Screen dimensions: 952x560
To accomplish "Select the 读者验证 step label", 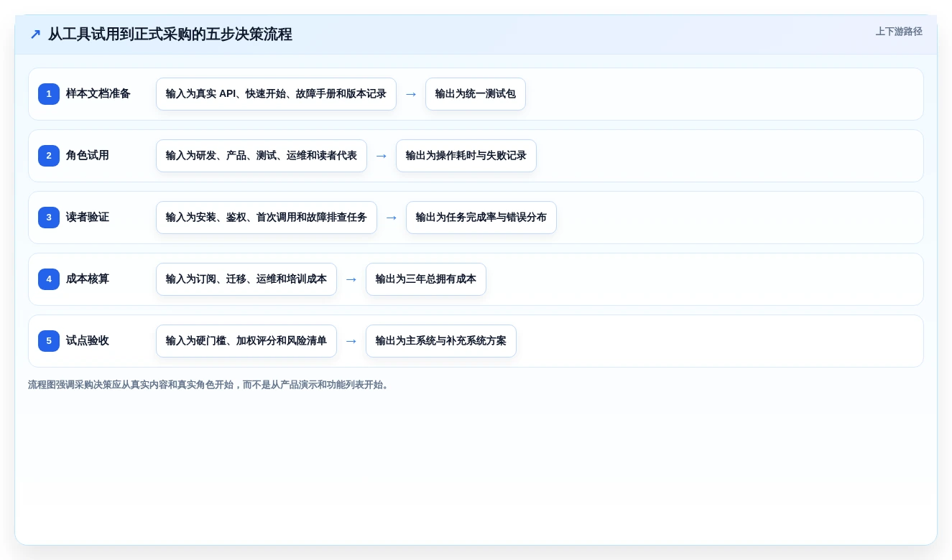I will [x=88, y=218].
